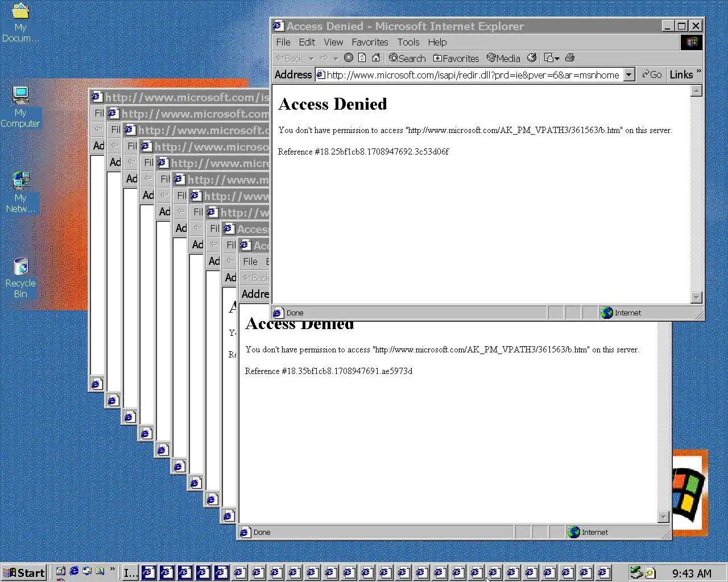
Task: Open the Favorites menu in the menu bar
Action: point(370,42)
